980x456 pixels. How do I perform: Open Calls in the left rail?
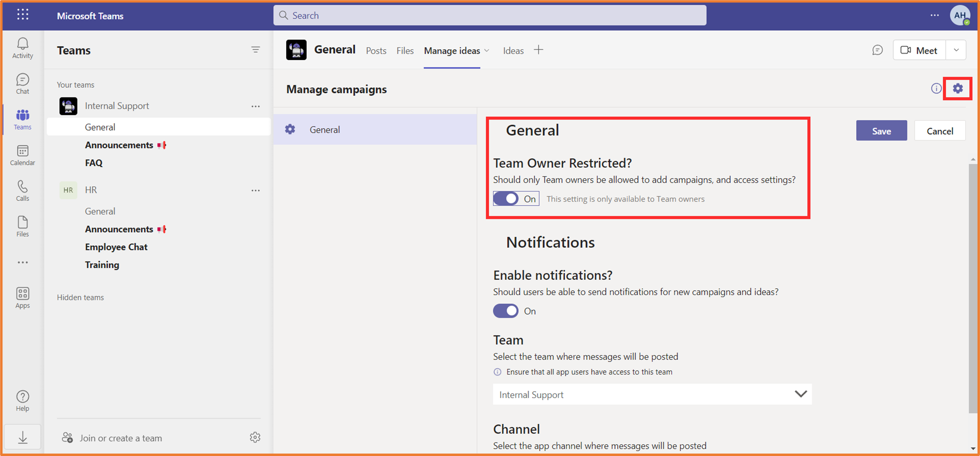tap(22, 190)
